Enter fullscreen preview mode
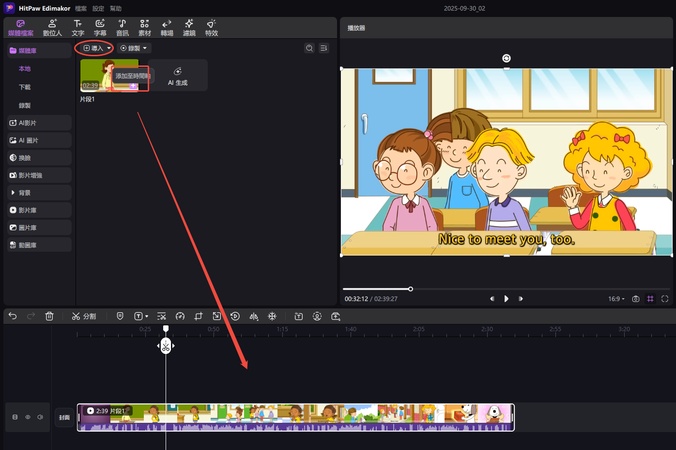 coord(664,298)
